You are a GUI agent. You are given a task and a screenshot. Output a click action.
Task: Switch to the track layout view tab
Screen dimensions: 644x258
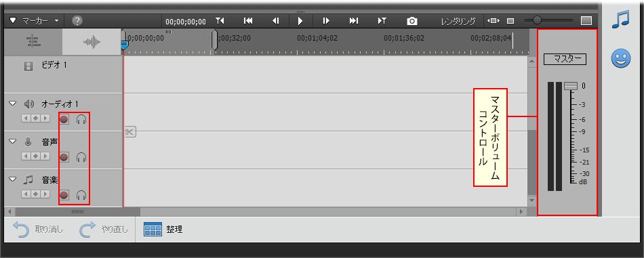point(32,42)
